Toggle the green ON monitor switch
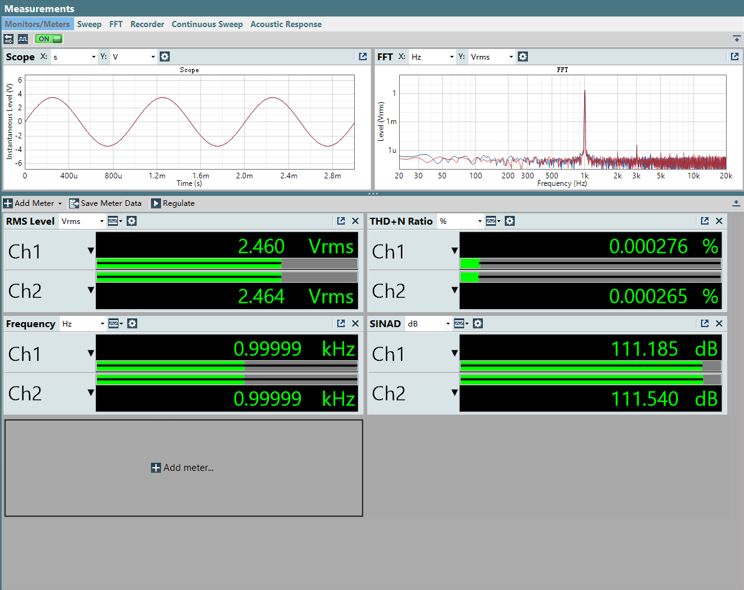 (49, 39)
